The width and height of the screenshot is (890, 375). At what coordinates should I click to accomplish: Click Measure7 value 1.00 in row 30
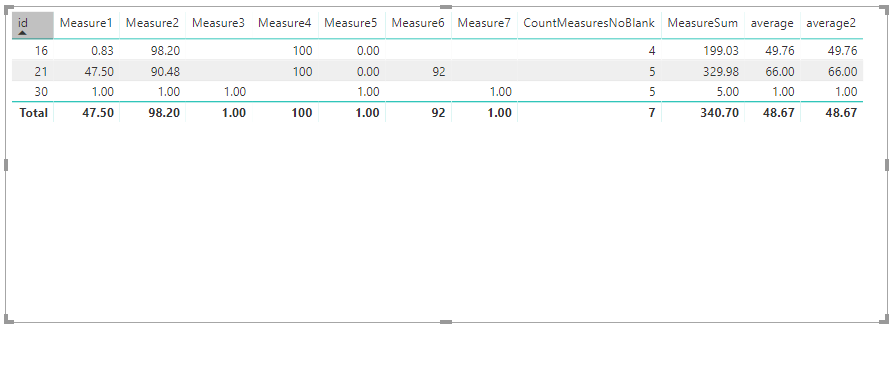click(501, 92)
